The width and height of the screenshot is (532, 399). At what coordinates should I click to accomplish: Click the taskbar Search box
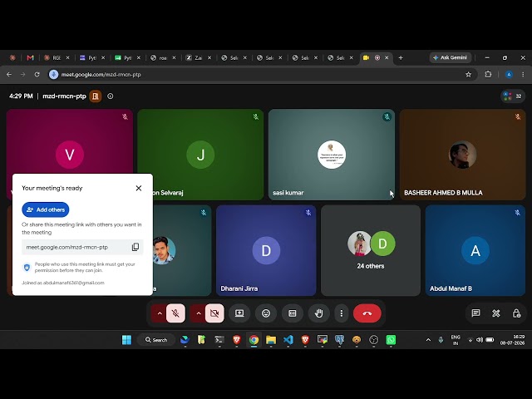pos(156,340)
